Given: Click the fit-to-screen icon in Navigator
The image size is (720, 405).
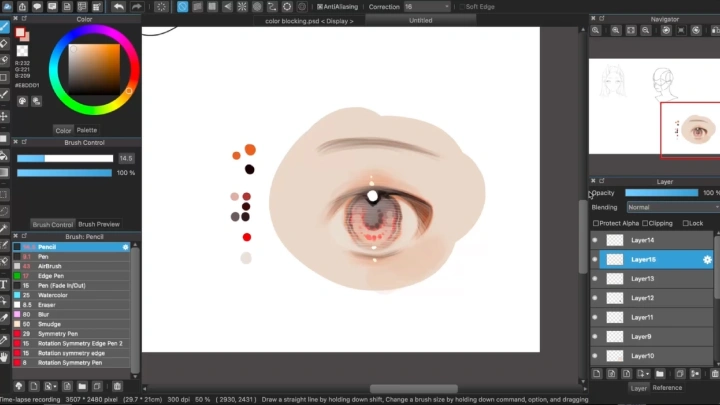Looking at the screenshot, I should coord(631,30).
